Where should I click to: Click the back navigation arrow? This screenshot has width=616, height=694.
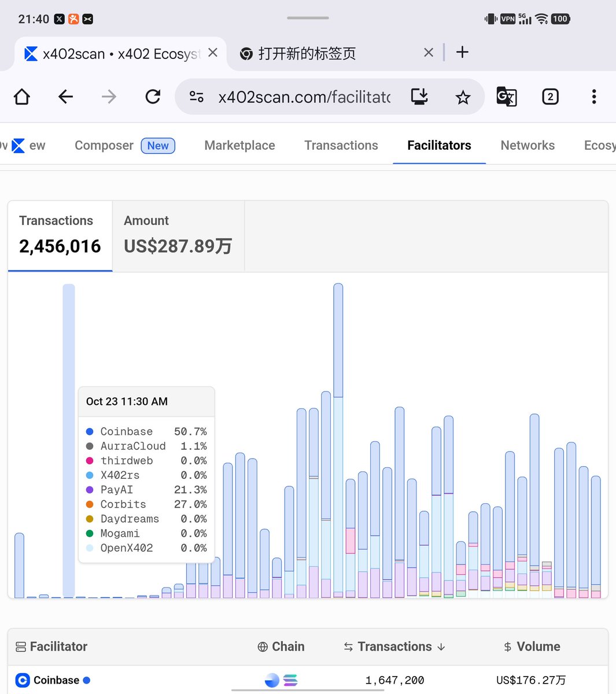coord(65,97)
